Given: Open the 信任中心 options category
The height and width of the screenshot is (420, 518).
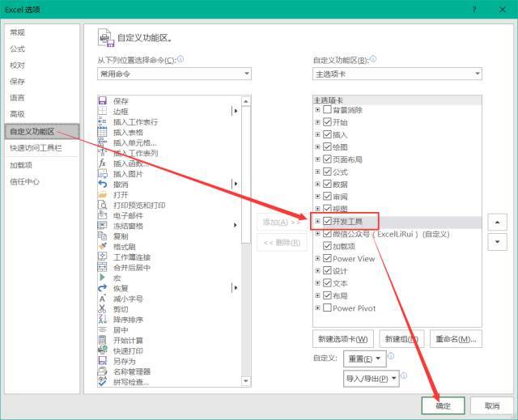Looking at the screenshot, I should [x=24, y=181].
